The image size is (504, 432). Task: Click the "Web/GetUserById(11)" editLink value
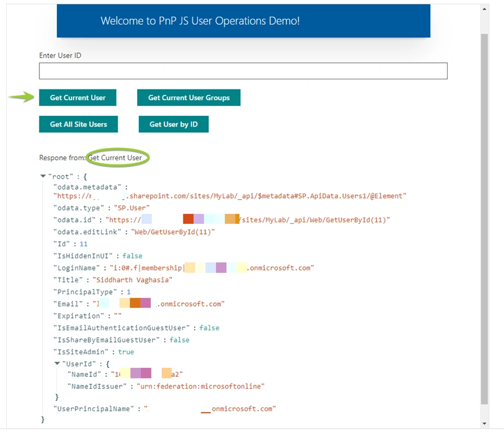[173, 232]
